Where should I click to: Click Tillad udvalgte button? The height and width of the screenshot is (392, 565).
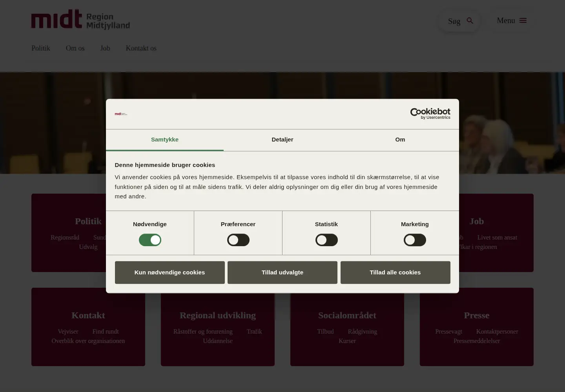click(x=282, y=272)
